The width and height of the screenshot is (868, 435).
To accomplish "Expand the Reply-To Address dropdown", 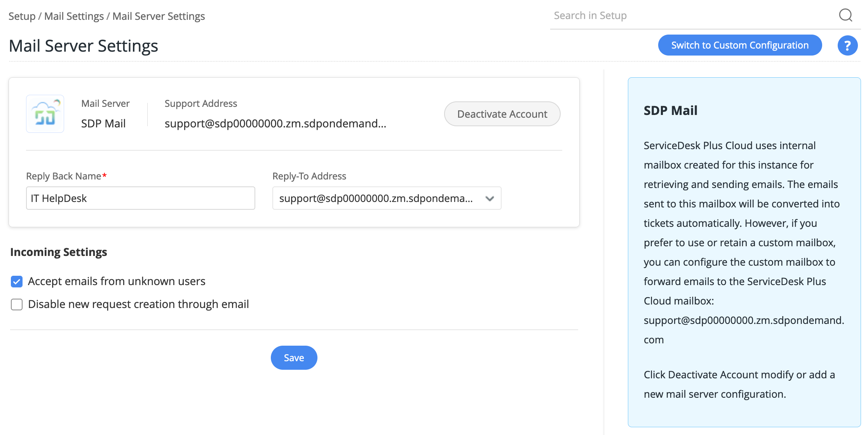I will click(387, 198).
